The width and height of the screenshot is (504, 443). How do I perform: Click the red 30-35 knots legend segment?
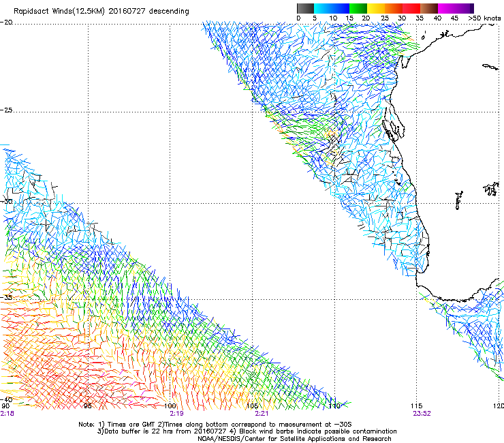coord(411,8)
